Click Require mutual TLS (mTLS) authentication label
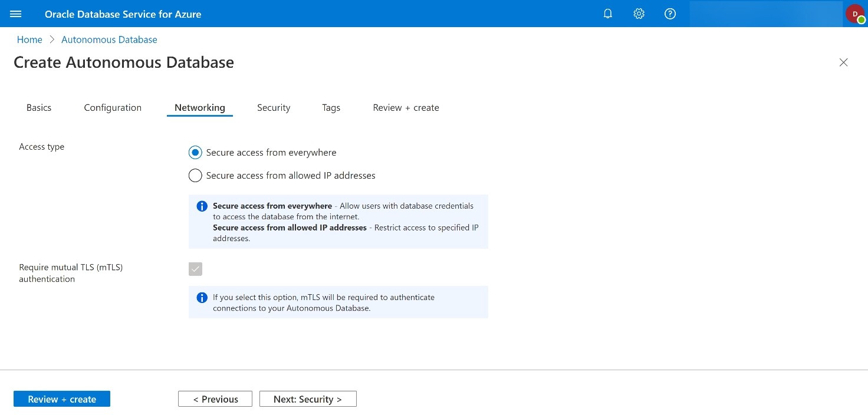This screenshot has height=415, width=868. 71,274
